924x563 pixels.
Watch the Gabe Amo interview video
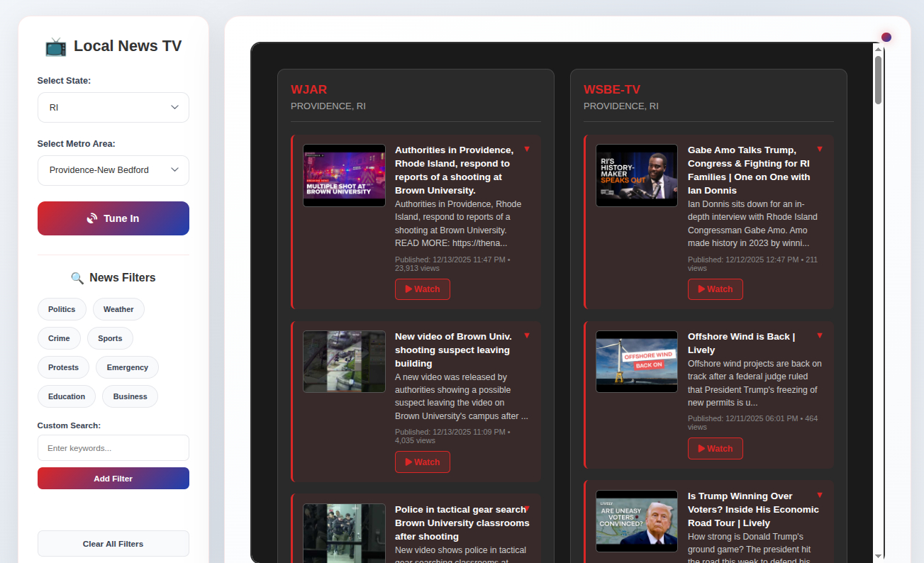[715, 289]
